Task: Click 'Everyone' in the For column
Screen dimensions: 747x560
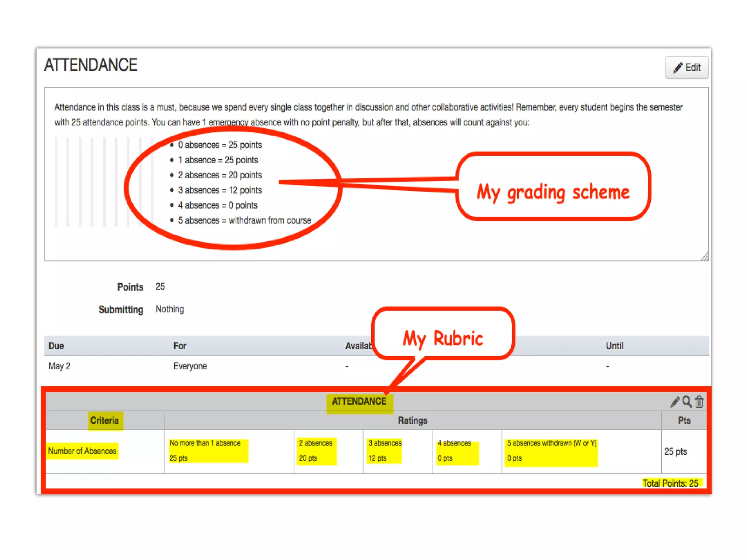Action: (x=190, y=366)
